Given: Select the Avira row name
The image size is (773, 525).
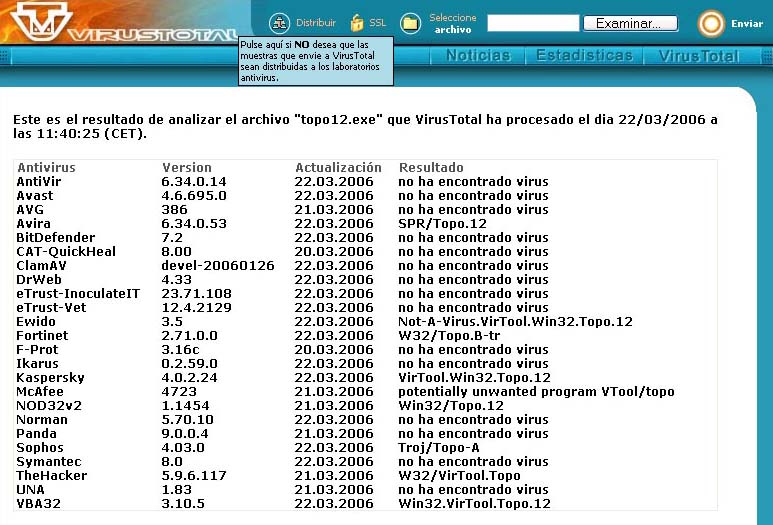Looking at the screenshot, I should click(33, 223).
